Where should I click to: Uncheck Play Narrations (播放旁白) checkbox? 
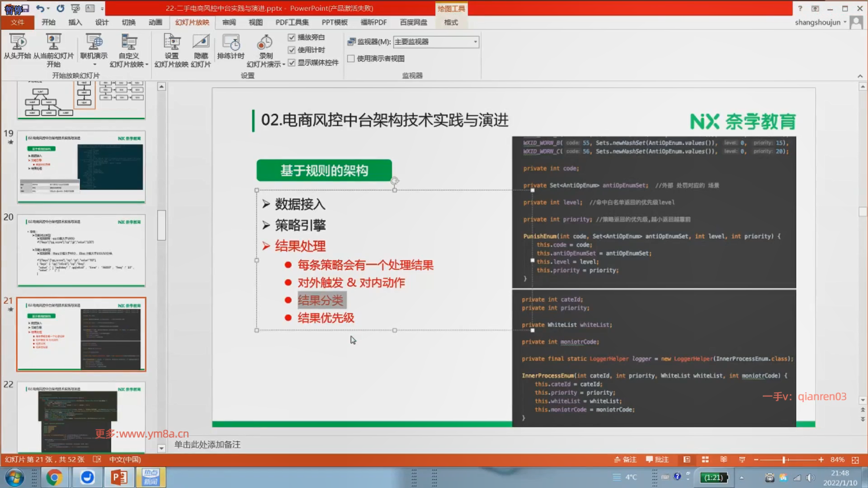(x=292, y=37)
